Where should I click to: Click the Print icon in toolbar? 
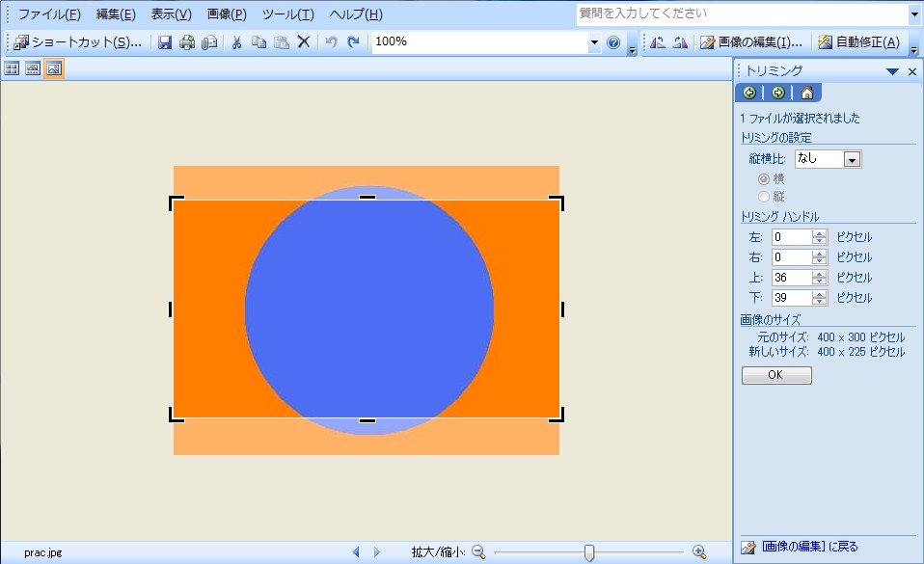coord(187,42)
